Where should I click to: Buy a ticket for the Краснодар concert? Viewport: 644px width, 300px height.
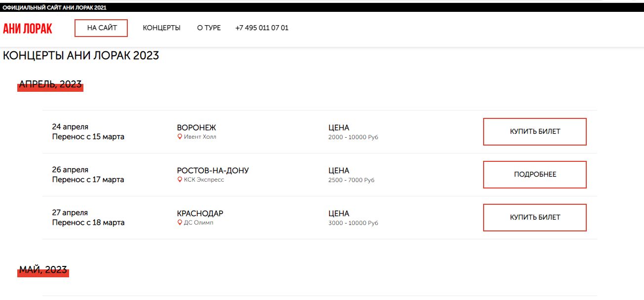click(535, 218)
